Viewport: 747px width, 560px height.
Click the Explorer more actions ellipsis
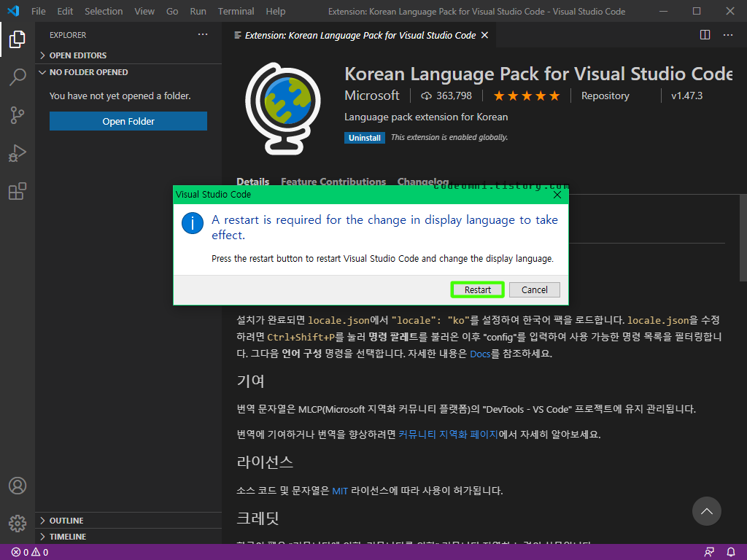(203, 35)
